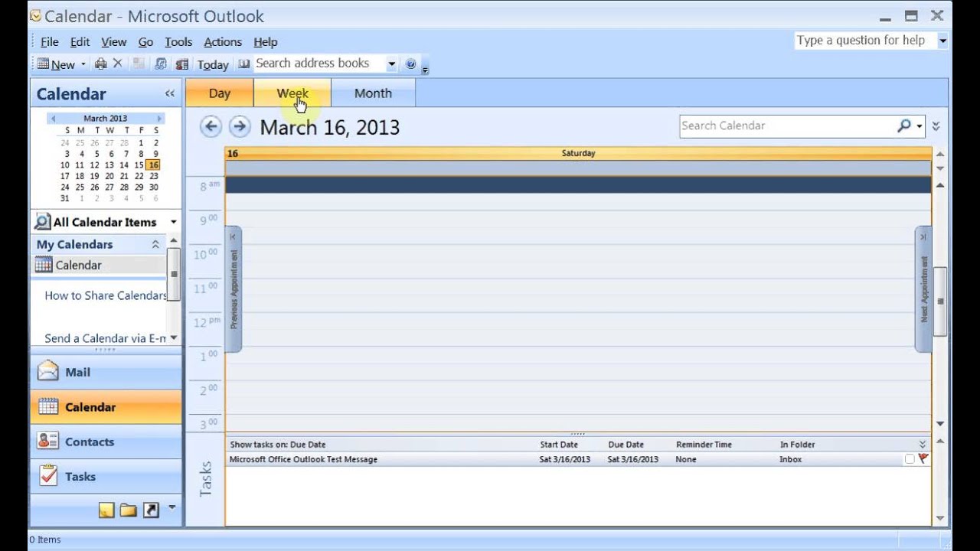Open the Go menu
Viewport: 980px width, 551px height.
click(145, 42)
